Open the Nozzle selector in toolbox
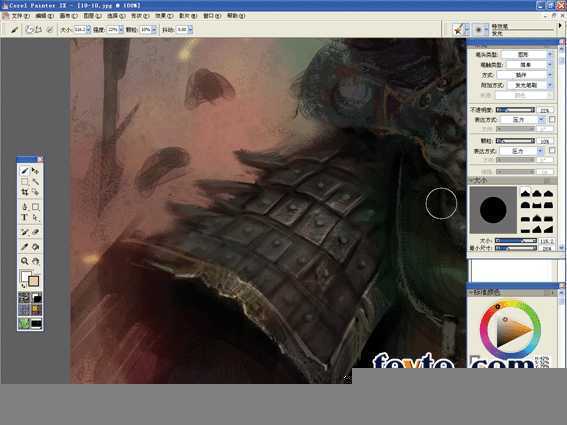This screenshot has height=425, width=567. point(37,323)
